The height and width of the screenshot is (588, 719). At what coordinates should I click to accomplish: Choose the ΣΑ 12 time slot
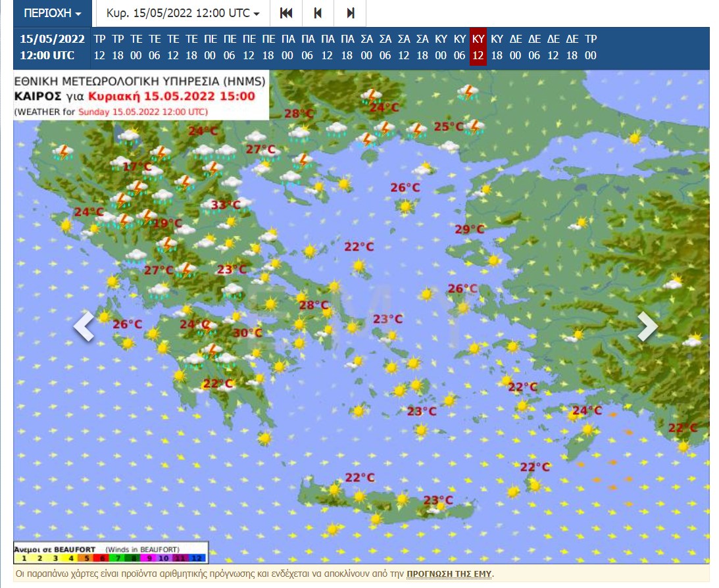point(404,47)
